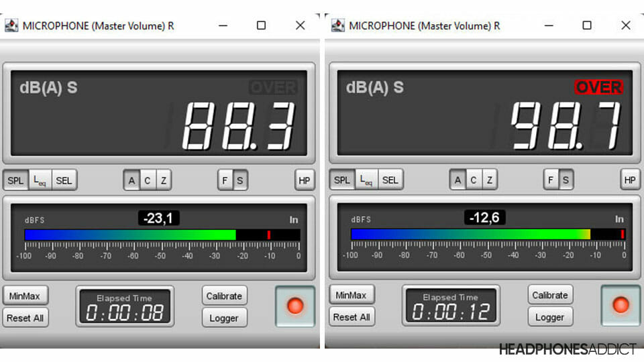644x362 pixels.
Task: Minimize the left MICROPHONE window
Action: pos(223,25)
